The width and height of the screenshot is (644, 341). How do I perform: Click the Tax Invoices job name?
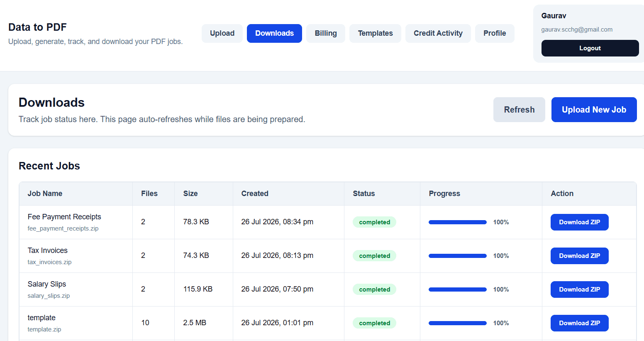[48, 250]
